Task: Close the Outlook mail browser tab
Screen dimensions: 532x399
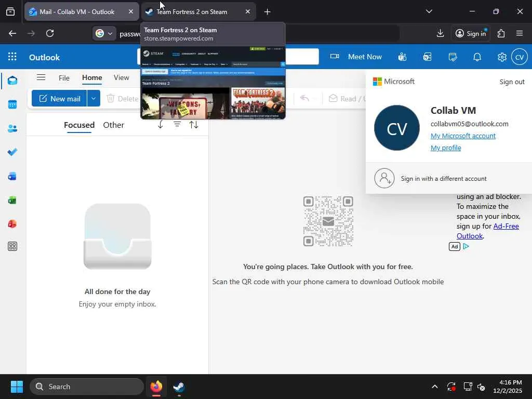Action: click(131, 11)
